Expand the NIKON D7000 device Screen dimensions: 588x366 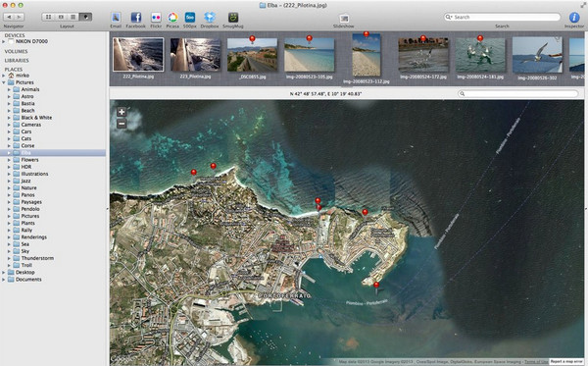(4, 41)
